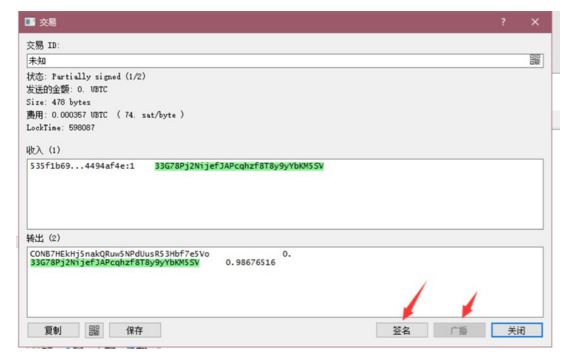This screenshot has width=577, height=360.
Task: Select input entry 535f1b69...4494af4e:1
Action: 82,166
